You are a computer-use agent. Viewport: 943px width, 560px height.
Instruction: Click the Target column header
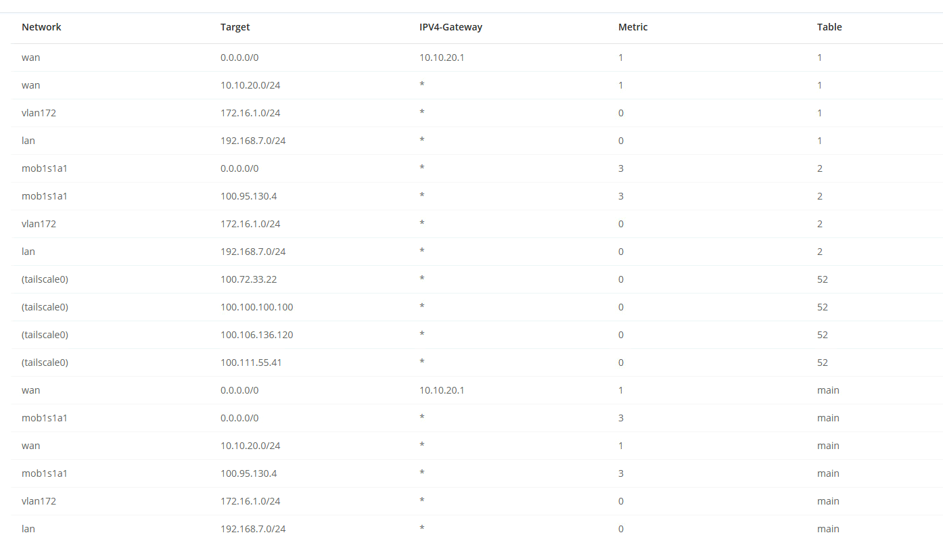(x=235, y=27)
